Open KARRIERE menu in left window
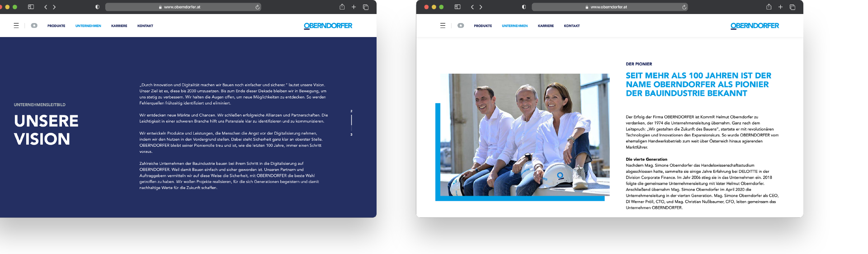Image resolution: width=868 pixels, height=254 pixels. coord(119,26)
